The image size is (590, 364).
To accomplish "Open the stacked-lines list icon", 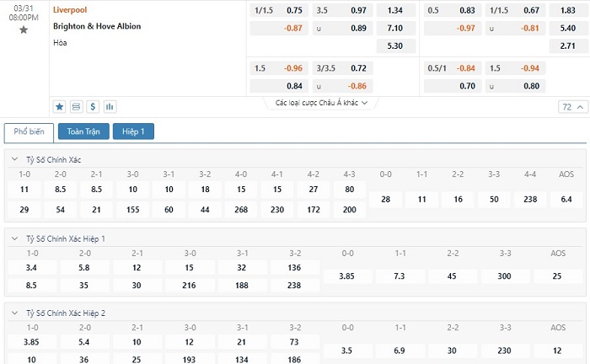I will [76, 107].
